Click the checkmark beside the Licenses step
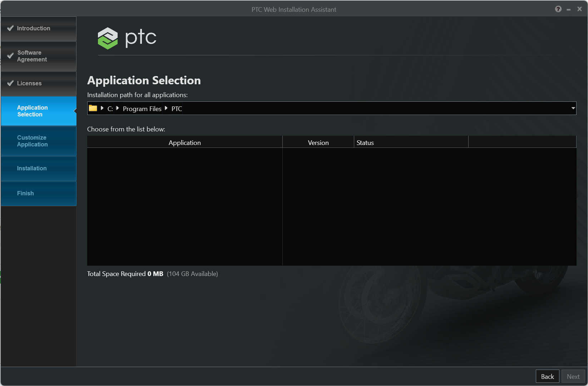 tap(10, 83)
